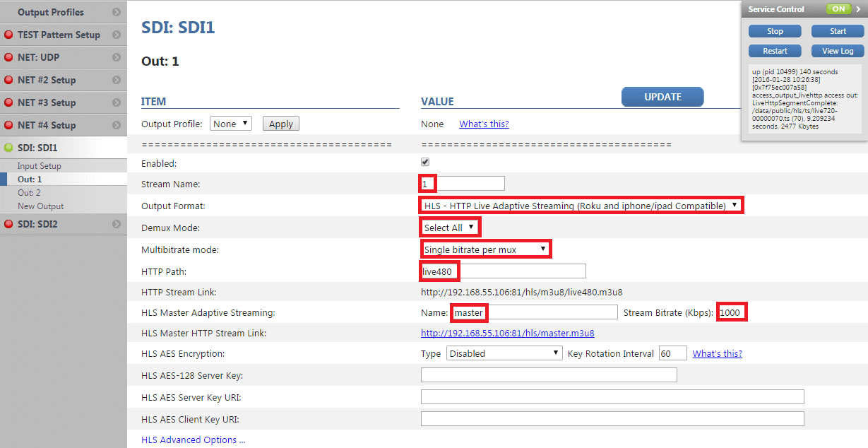Click the green status dot beside SDI: SDI1
This screenshot has width=868, height=448.
9,148
